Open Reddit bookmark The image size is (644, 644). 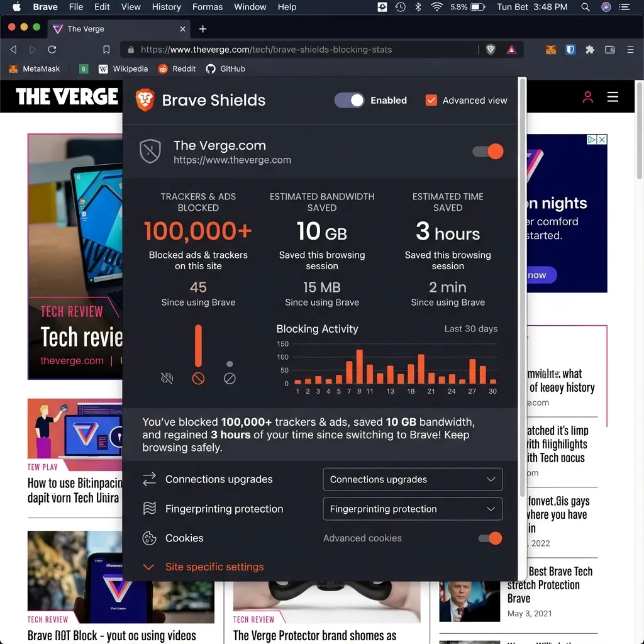click(x=177, y=69)
